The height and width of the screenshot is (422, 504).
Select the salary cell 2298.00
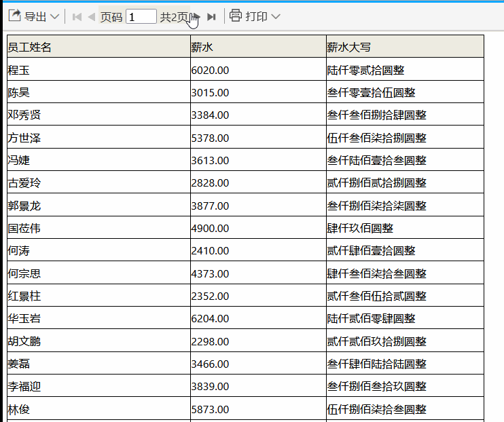point(258,341)
